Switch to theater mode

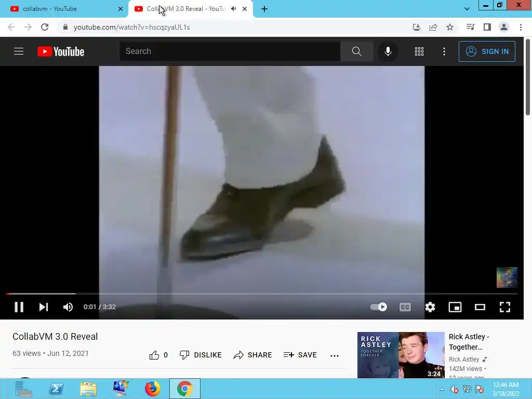point(480,307)
